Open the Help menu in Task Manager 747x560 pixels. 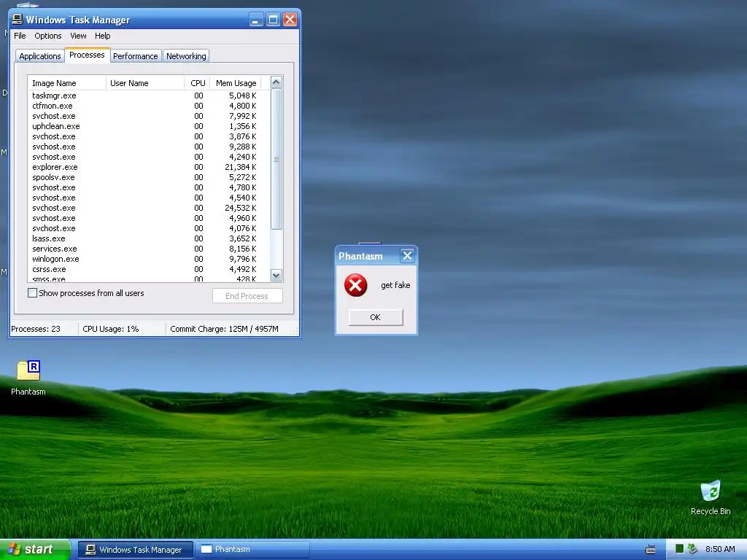(102, 36)
